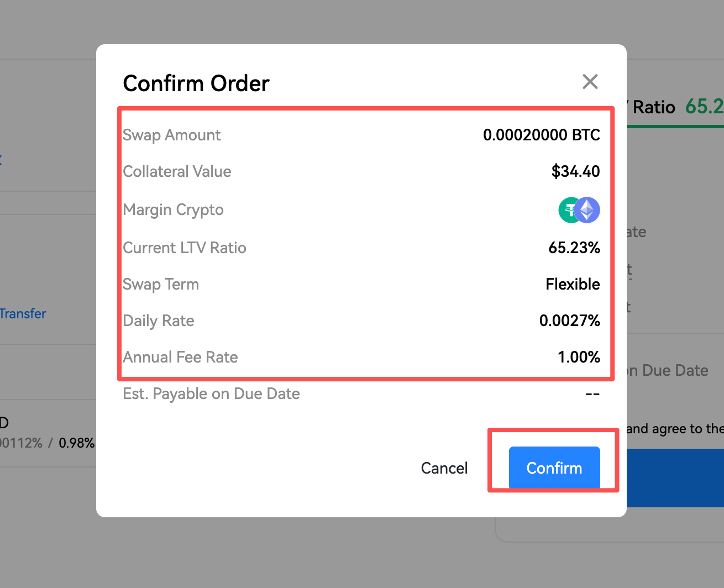Select the Swap Amount label
The width and height of the screenshot is (724, 588).
click(171, 135)
